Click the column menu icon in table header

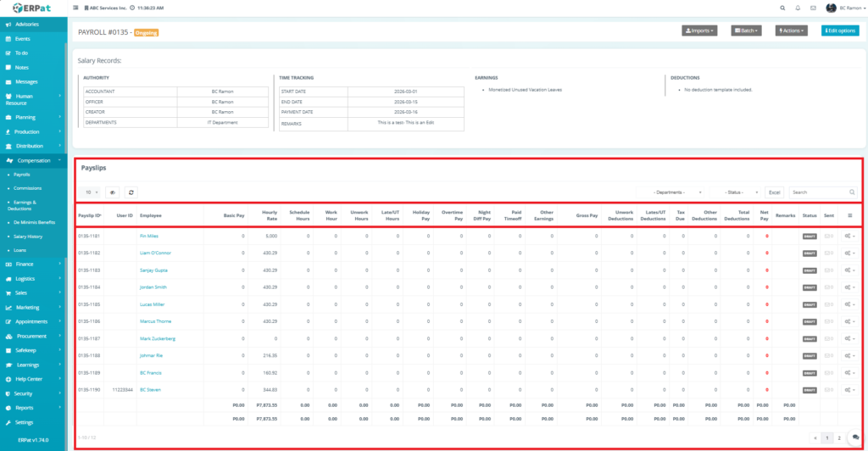[850, 215]
